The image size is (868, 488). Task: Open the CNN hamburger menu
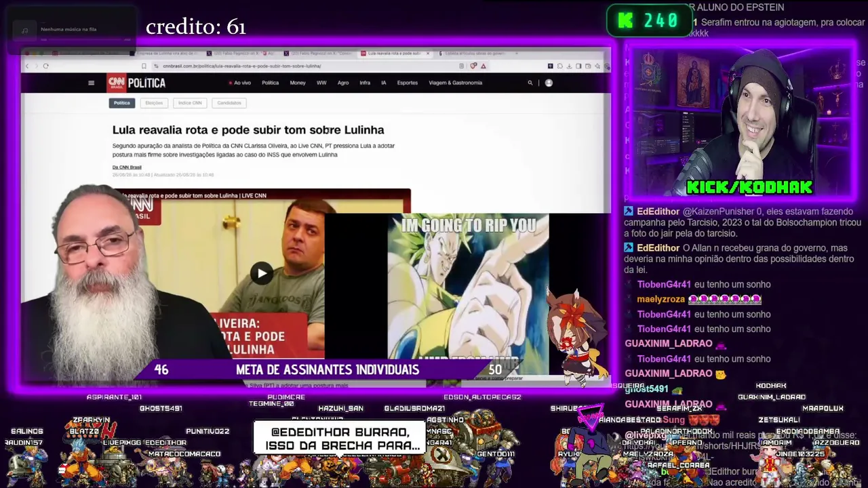click(91, 83)
